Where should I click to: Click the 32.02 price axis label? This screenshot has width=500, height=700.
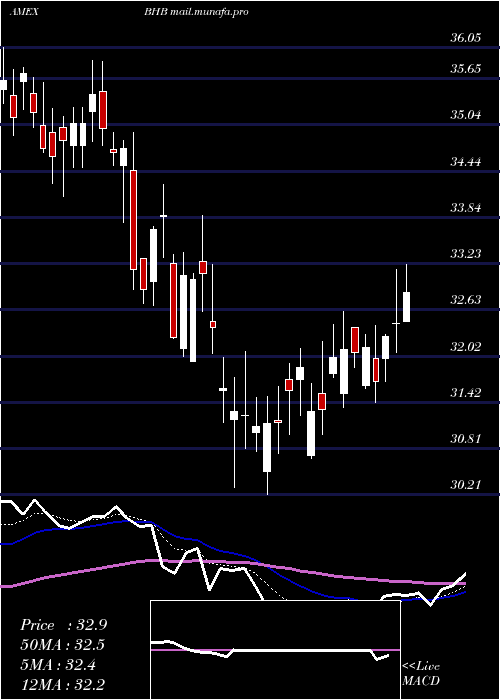(466, 347)
